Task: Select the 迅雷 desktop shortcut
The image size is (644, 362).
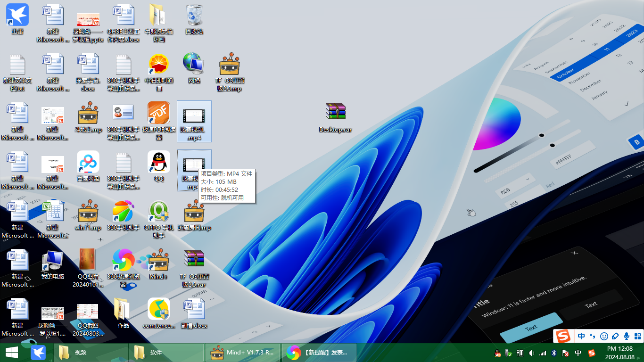Action: pyautogui.click(x=17, y=19)
